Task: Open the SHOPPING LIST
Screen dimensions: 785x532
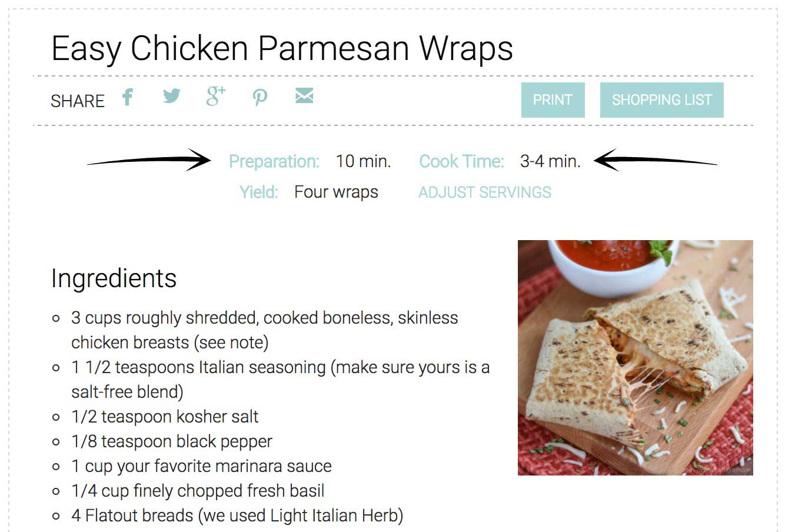Action: click(x=661, y=100)
